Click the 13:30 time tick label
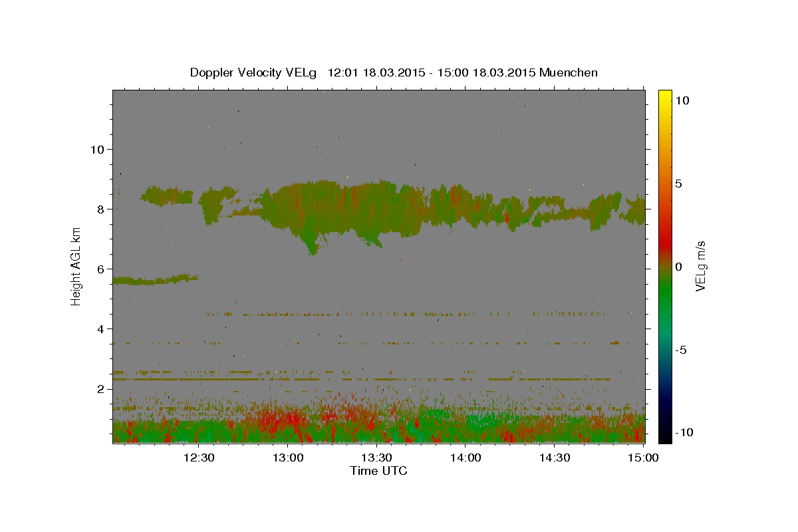 (376, 458)
